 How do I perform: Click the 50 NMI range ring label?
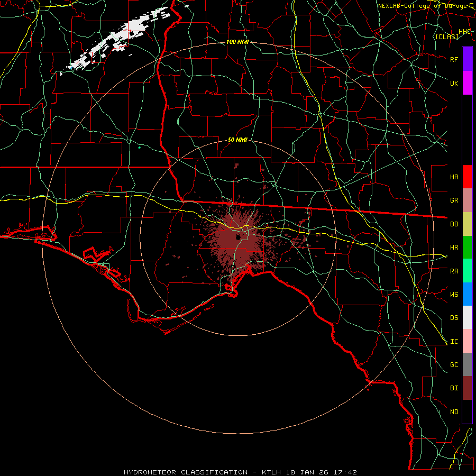tap(237, 140)
